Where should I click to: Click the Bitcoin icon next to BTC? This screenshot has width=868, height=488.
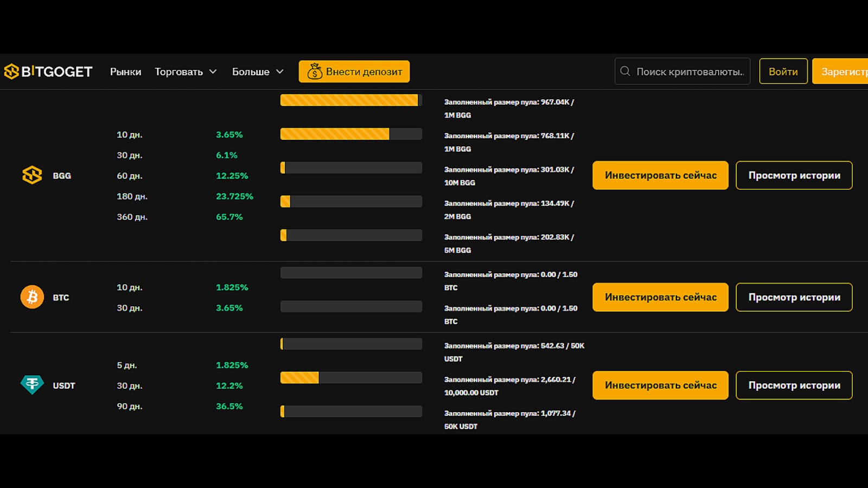point(32,297)
